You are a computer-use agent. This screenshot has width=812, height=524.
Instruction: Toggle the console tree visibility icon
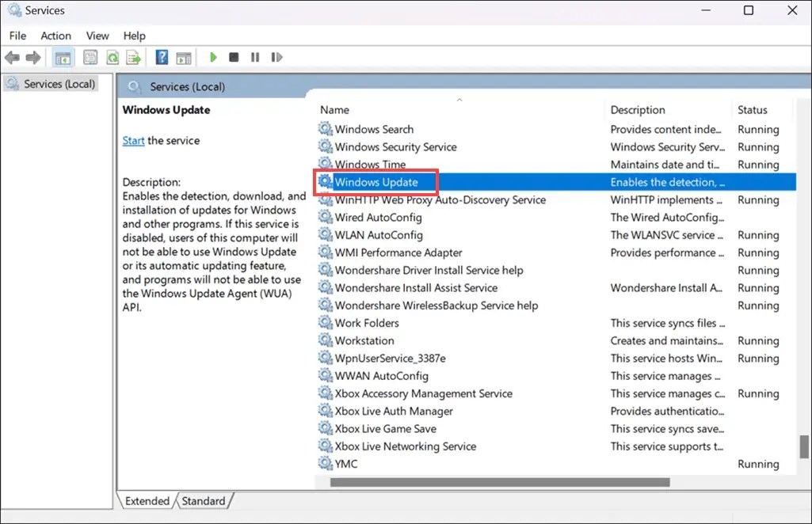coord(63,57)
